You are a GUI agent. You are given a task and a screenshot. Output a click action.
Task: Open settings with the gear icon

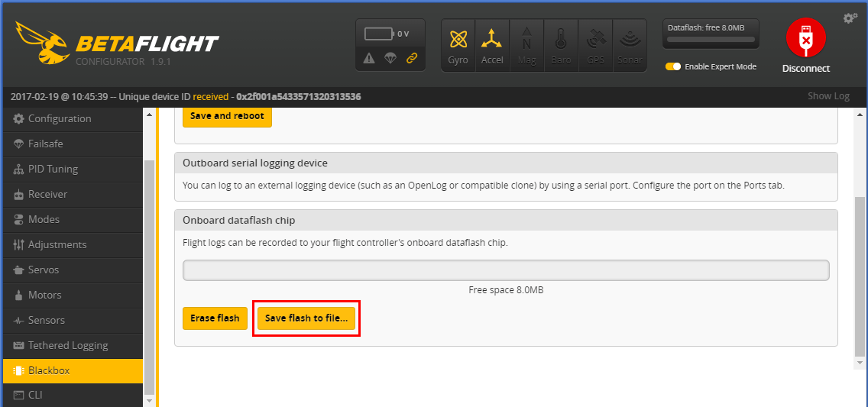coord(850,18)
